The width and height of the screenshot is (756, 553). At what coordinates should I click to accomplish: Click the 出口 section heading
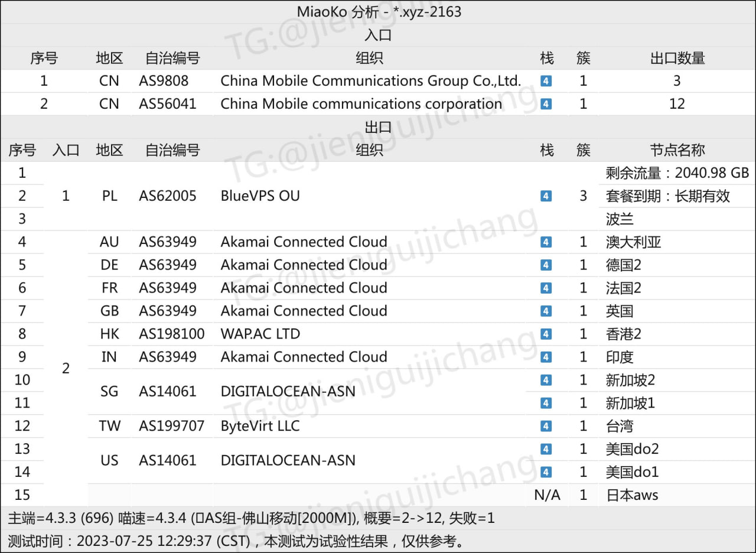coord(378,127)
